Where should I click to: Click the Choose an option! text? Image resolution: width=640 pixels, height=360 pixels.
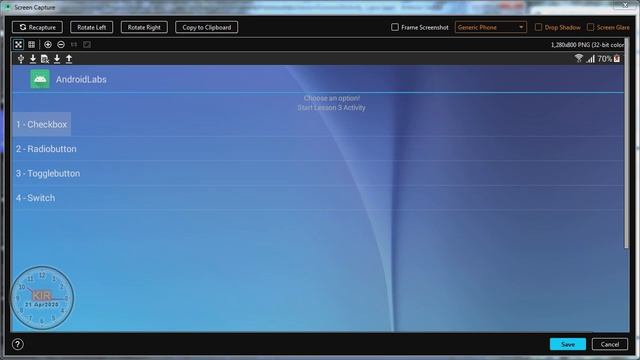(332, 98)
